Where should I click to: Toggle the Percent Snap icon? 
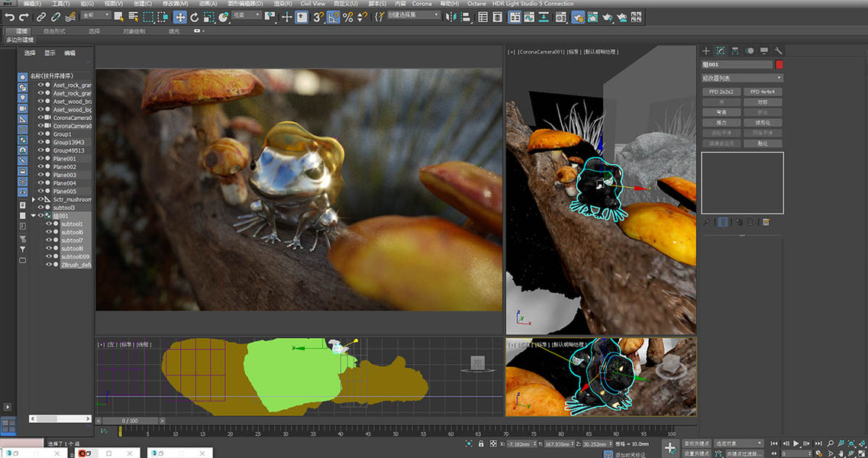(x=347, y=17)
